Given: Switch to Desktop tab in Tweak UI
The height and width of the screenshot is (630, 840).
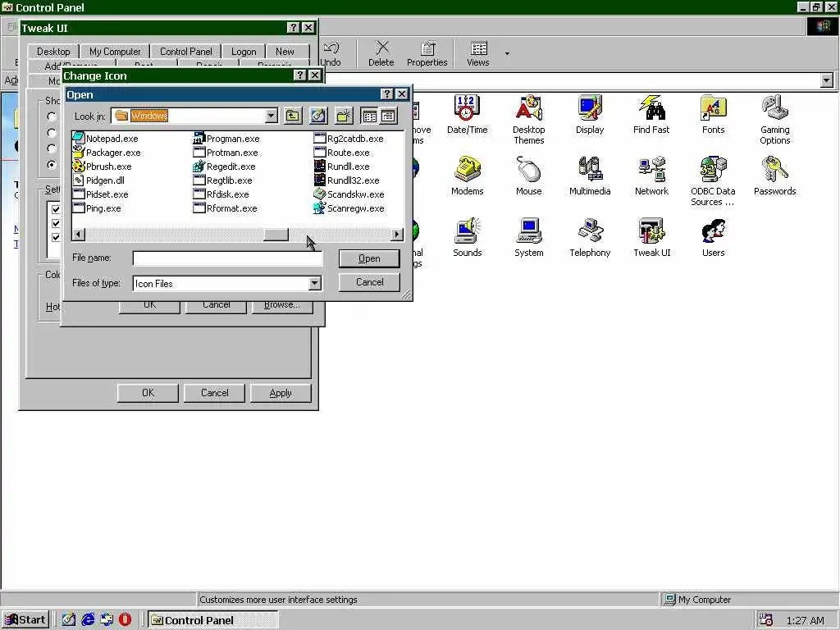Looking at the screenshot, I should click(53, 52).
